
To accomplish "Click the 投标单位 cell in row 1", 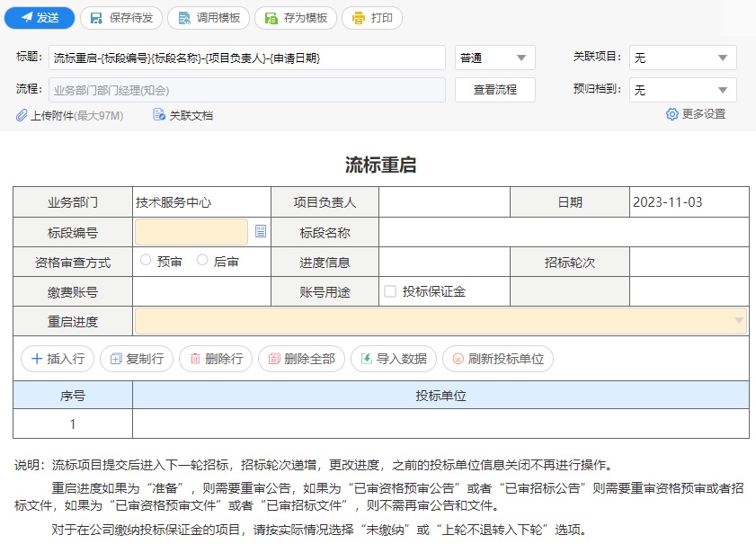I will [x=440, y=424].
